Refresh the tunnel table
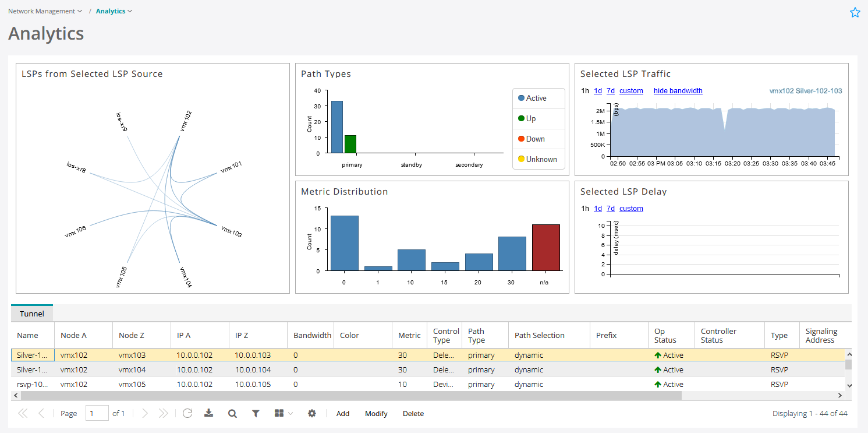 pyautogui.click(x=187, y=413)
